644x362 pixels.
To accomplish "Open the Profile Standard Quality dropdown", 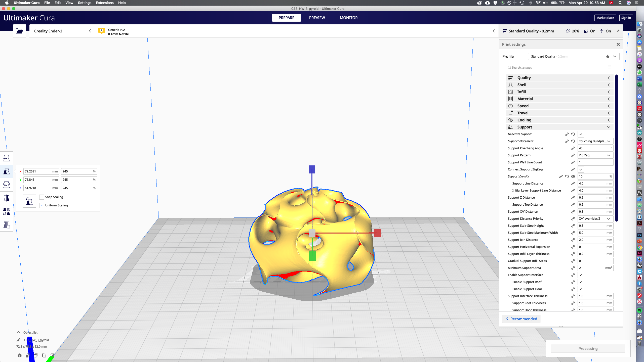I will pyautogui.click(x=574, y=57).
